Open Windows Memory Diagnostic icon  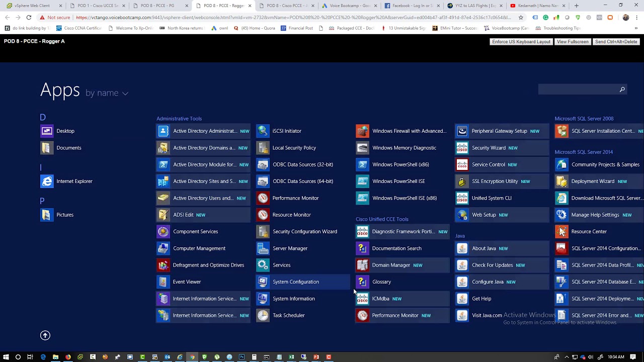(x=362, y=148)
